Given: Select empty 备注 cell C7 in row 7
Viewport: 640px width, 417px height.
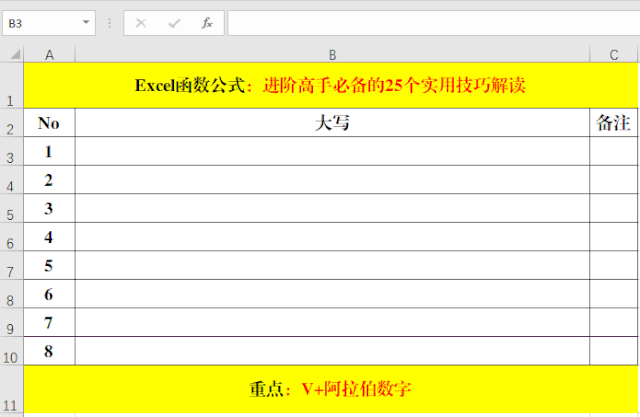Looking at the screenshot, I should (x=614, y=265).
